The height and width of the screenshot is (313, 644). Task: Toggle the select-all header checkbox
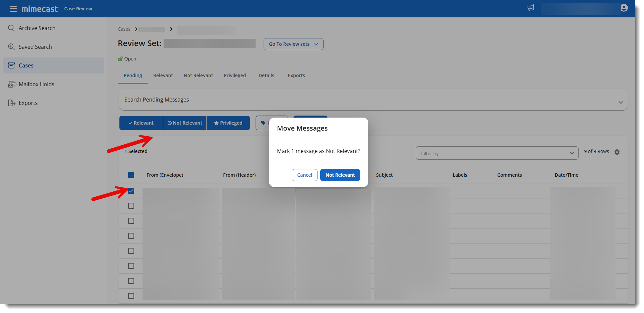tap(131, 175)
